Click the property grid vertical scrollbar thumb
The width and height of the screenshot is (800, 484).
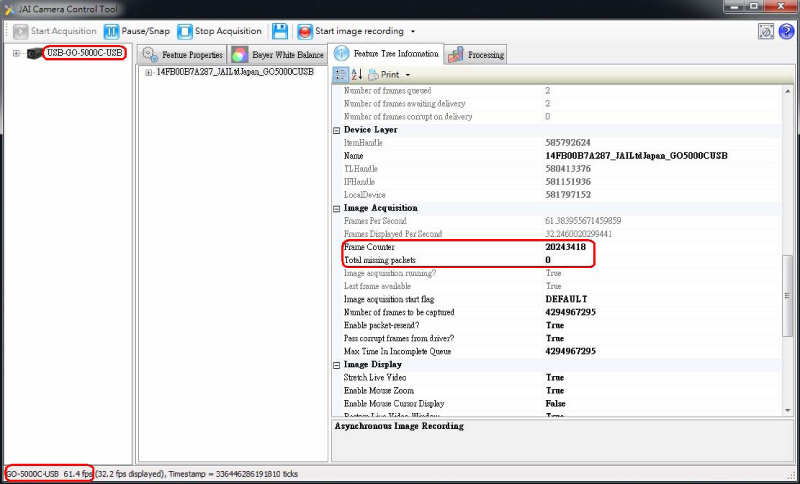pyautogui.click(x=787, y=296)
